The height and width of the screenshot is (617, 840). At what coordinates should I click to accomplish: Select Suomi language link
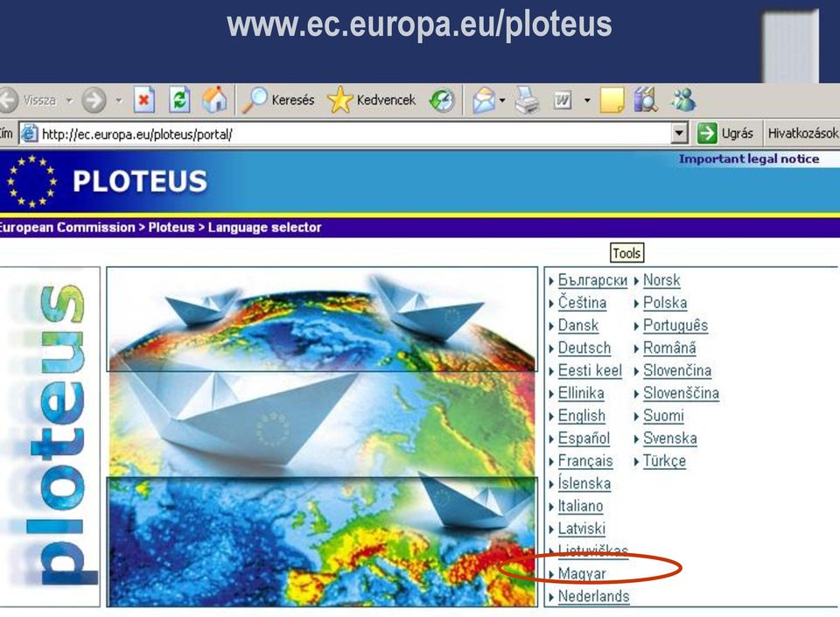pos(664,416)
